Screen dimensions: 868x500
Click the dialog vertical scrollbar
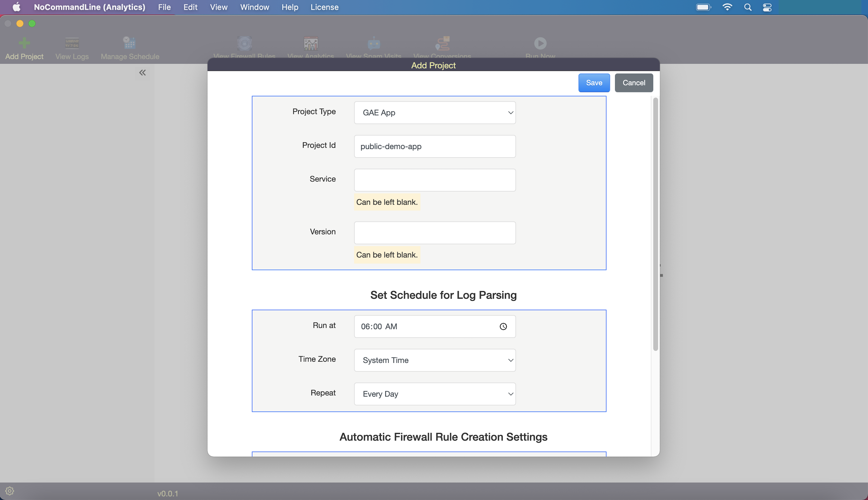(656, 224)
